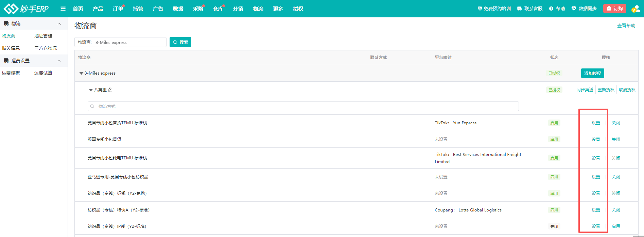Image resolution: width=644 pixels, height=237 pixels.
Task: Toggle the sidebar hamburger menu icon
Action: 63,9
